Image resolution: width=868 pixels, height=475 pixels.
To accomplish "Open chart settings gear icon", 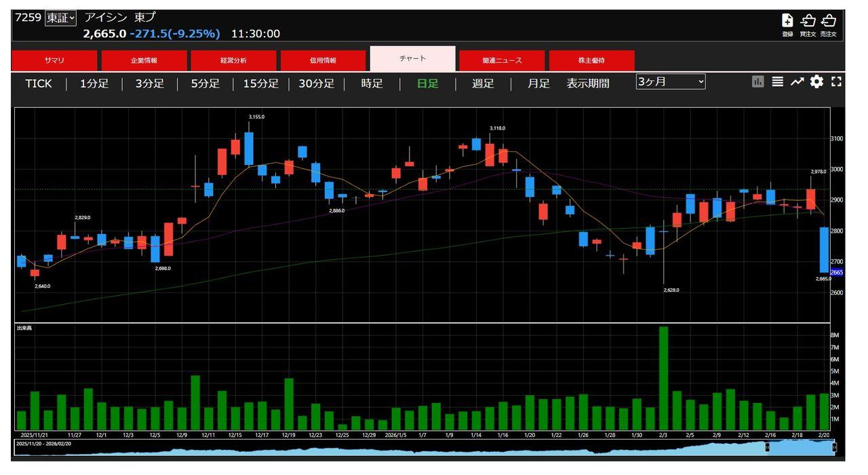I will pyautogui.click(x=816, y=81).
